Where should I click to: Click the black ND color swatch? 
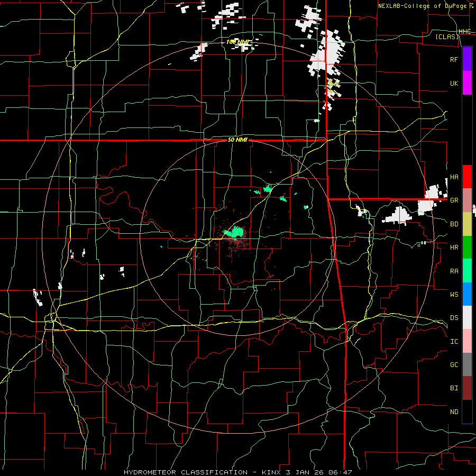[x=467, y=411]
